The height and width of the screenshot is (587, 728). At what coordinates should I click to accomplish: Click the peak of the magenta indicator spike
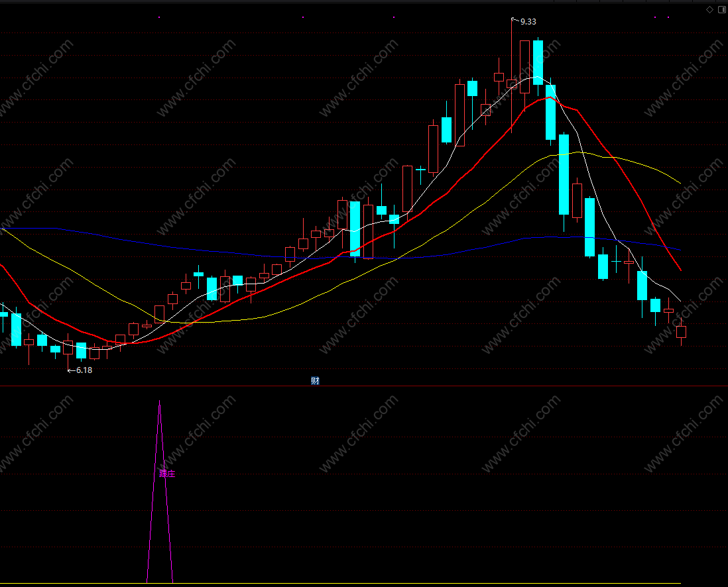coord(160,402)
